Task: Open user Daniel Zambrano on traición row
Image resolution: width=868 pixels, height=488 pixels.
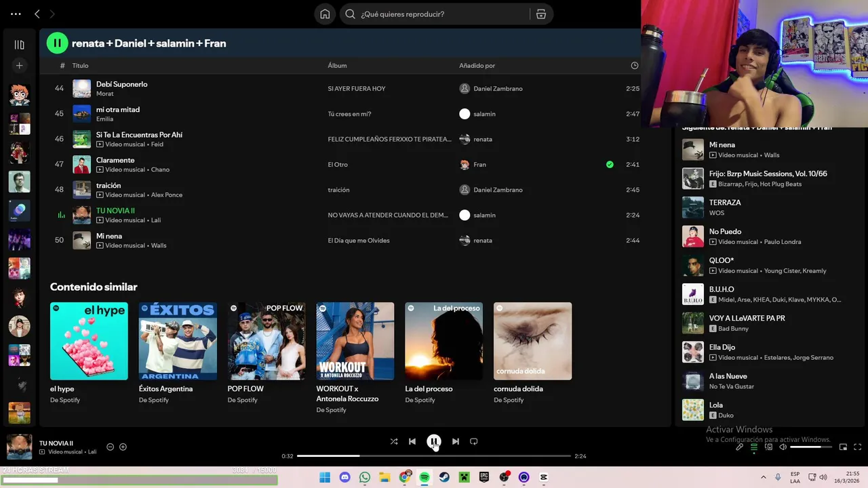Action: pyautogui.click(x=498, y=190)
